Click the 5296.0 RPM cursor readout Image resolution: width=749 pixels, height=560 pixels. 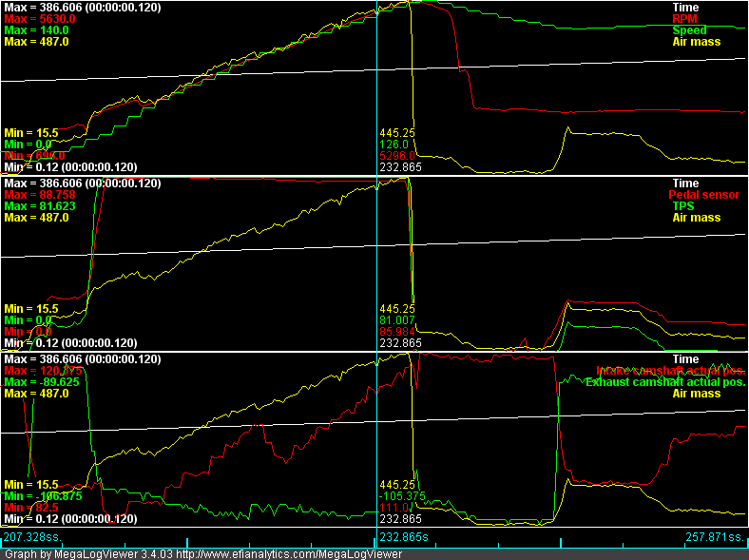click(397, 156)
